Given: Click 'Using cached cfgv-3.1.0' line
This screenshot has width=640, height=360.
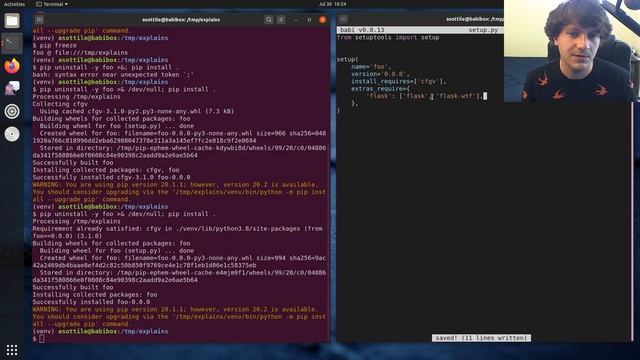Looking at the screenshot, I should (x=137, y=111).
